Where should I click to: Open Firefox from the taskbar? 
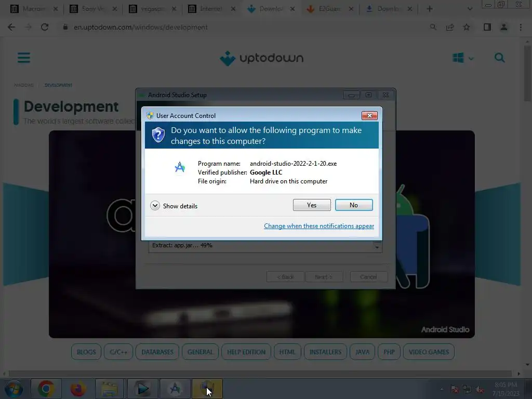pyautogui.click(x=78, y=389)
